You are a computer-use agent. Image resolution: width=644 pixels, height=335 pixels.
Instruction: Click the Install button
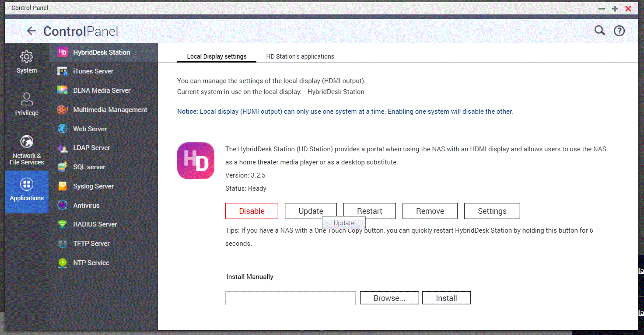point(446,298)
